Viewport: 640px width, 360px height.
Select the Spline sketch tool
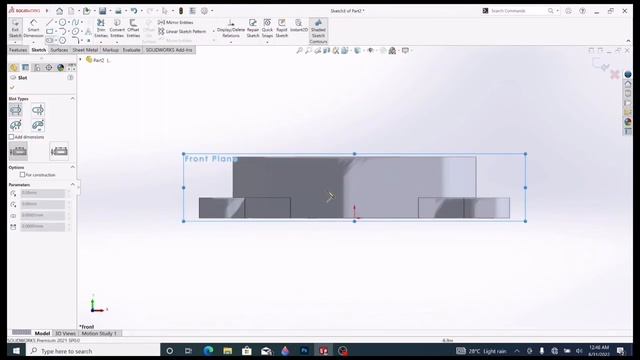75,22
